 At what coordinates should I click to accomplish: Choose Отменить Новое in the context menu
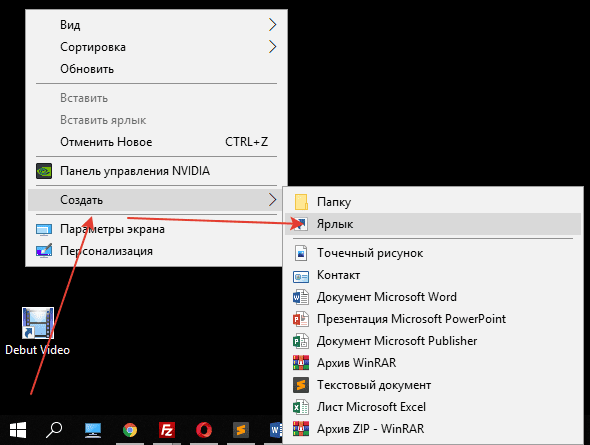pos(155,142)
